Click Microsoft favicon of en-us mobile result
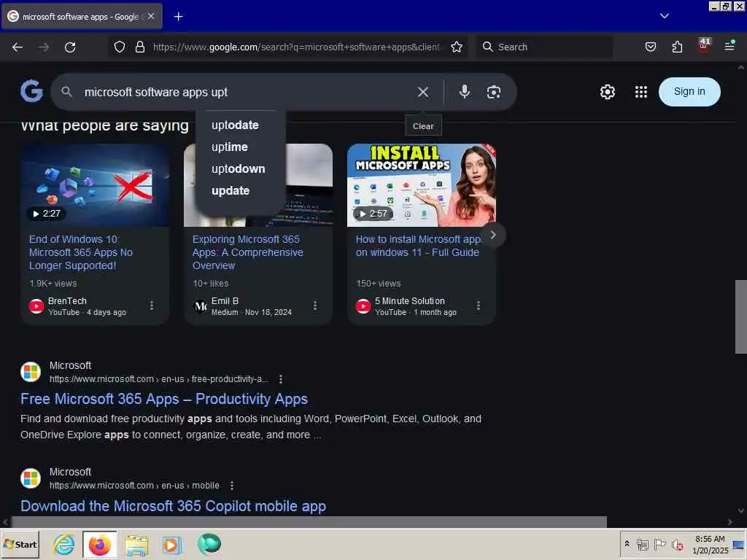Viewport: 747px width, 560px height. click(x=31, y=478)
